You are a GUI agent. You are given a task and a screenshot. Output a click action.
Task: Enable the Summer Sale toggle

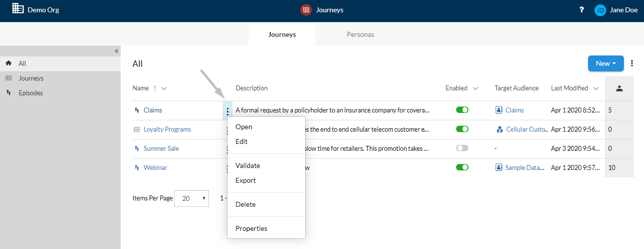coord(462,148)
